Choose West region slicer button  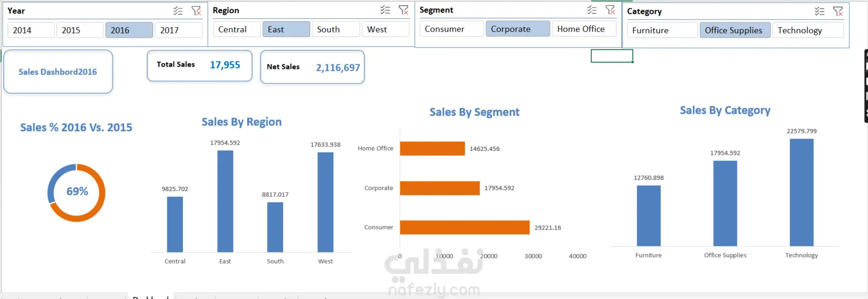[x=386, y=29]
